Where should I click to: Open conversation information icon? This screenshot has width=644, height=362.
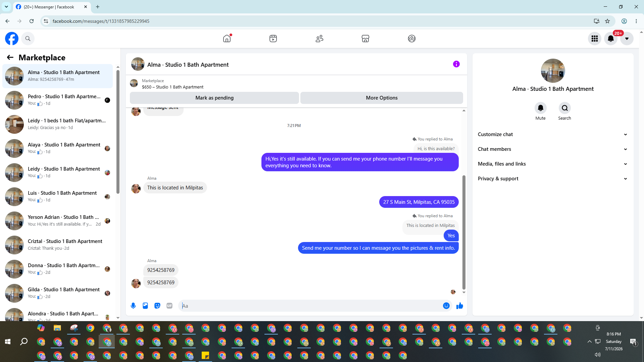tap(456, 64)
